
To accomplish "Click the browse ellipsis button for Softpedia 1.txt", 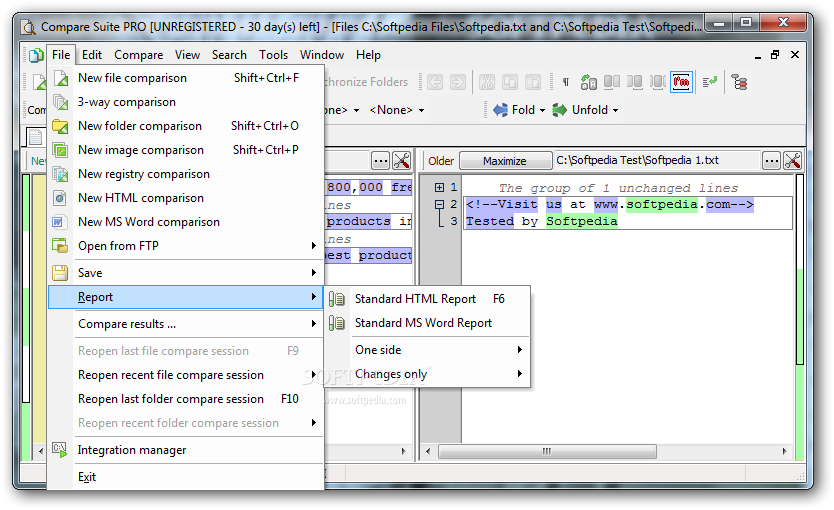I will coord(771,161).
